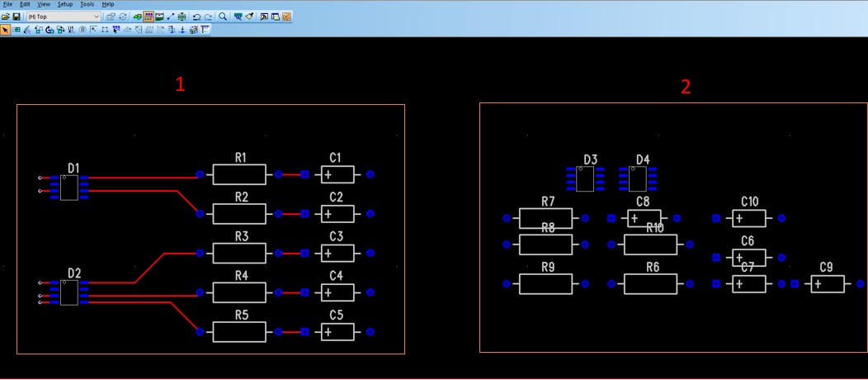
Task: Select resistor R6 body
Action: (650, 283)
